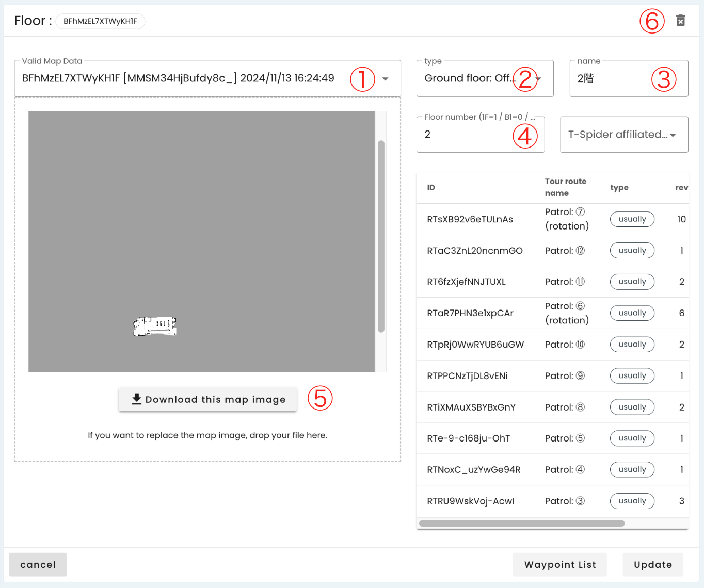Viewport: 704px width, 588px height.
Task: Select route ID RTe-9-c168ju-OhT
Action: 469,438
